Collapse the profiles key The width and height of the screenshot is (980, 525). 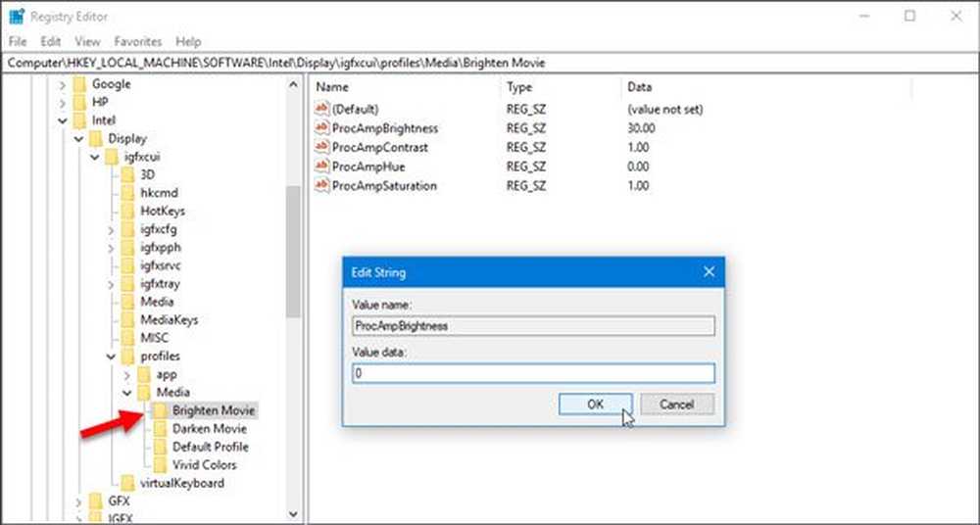[112, 357]
